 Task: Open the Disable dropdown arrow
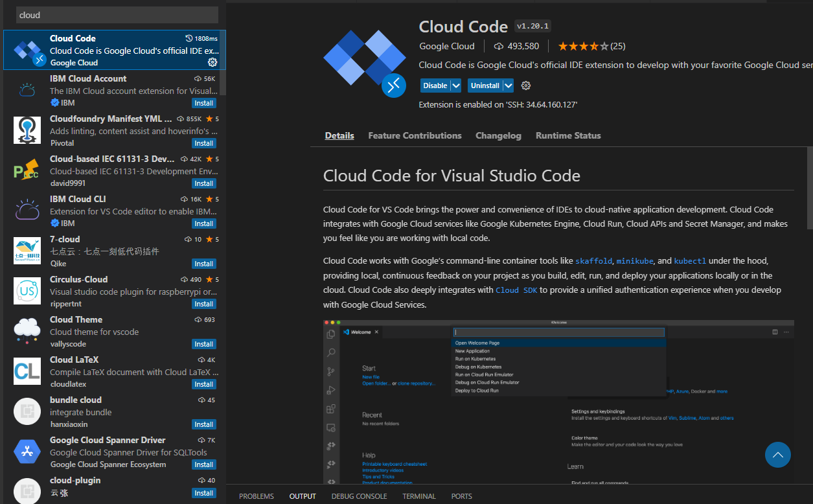coord(456,86)
